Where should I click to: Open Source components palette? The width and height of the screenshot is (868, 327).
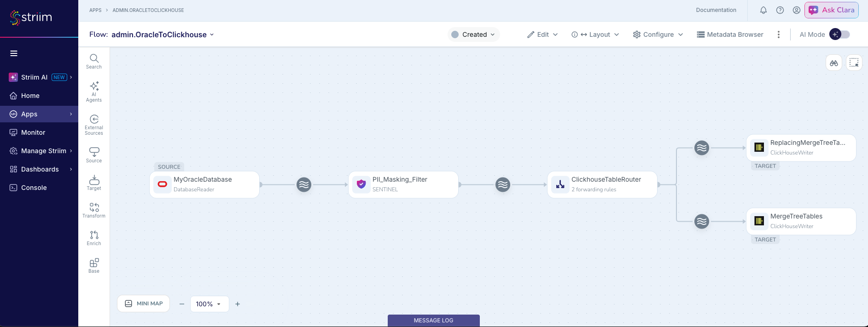click(x=94, y=155)
